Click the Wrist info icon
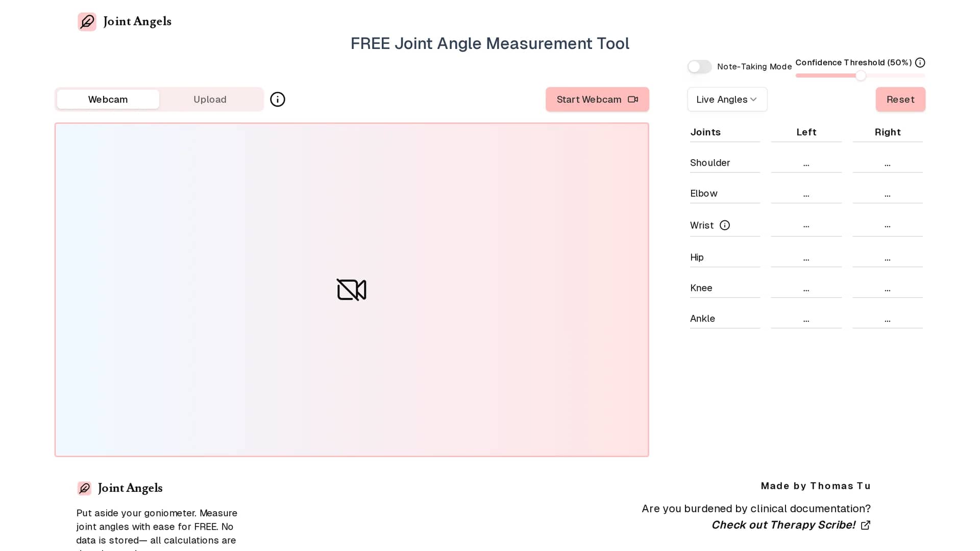980x551 pixels. 725,226
